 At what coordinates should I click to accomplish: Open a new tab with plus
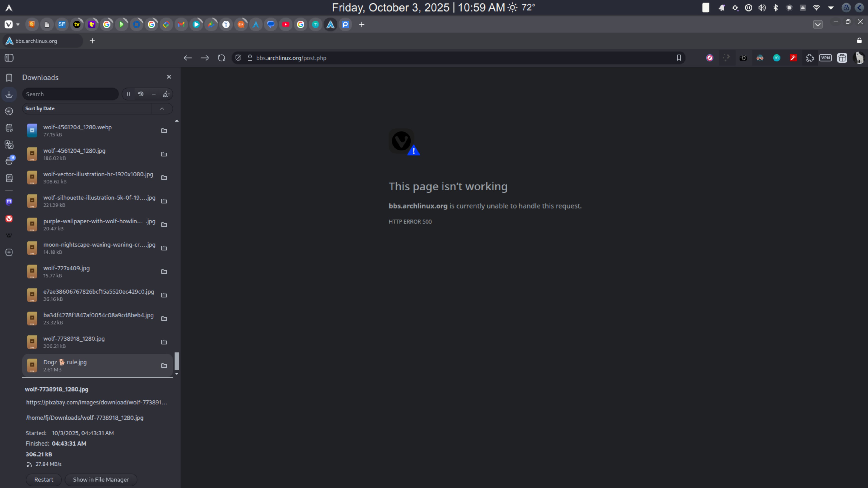pyautogui.click(x=92, y=41)
